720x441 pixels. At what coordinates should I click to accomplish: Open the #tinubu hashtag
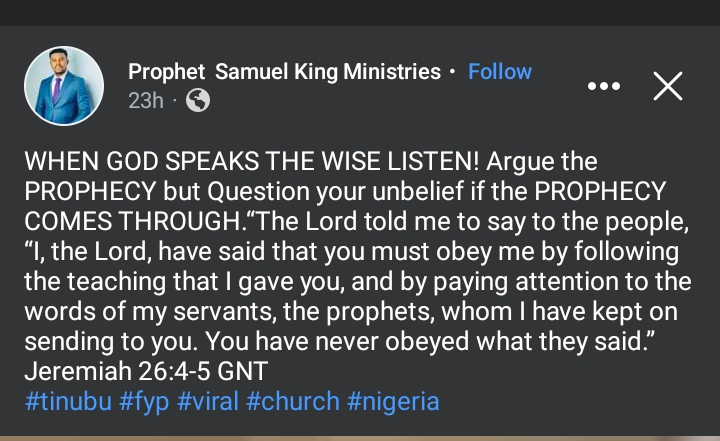(x=64, y=401)
